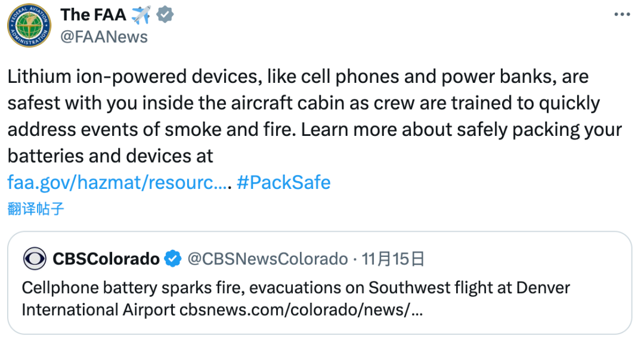Click empty space right of the quoted post date
The height and width of the screenshot is (348, 644).
[x=526, y=259]
